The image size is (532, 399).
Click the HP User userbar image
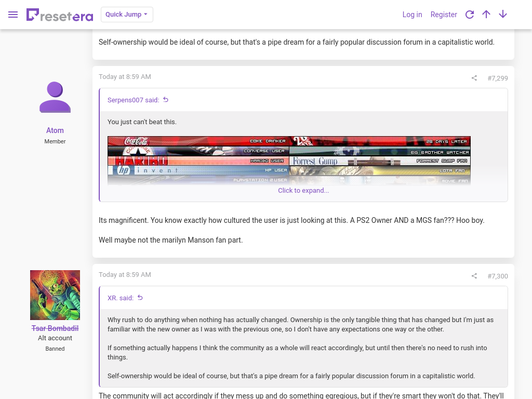(x=198, y=170)
